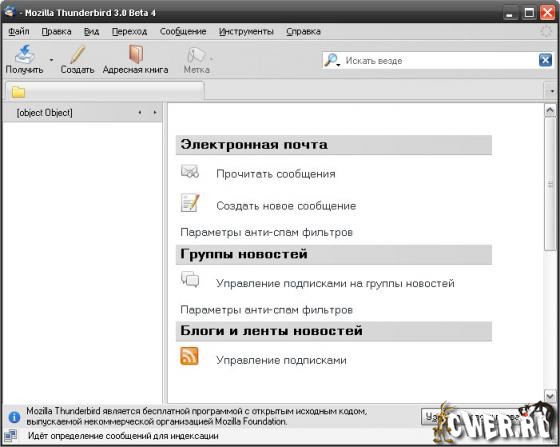560x447 pixels.
Task: Click the Прочитать сообщения link
Action: (276, 174)
